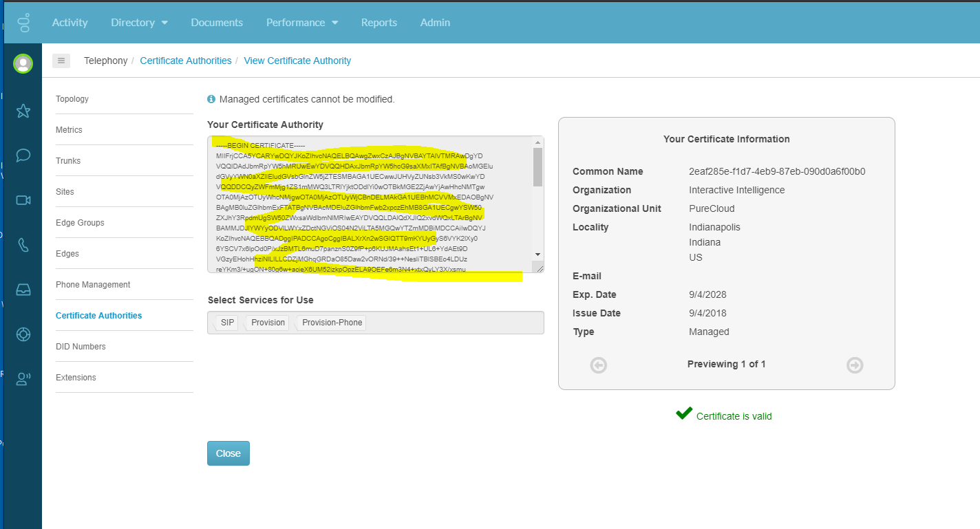This screenshot has height=529, width=980.
Task: Click the green valid checkmark icon
Action: 684,413
